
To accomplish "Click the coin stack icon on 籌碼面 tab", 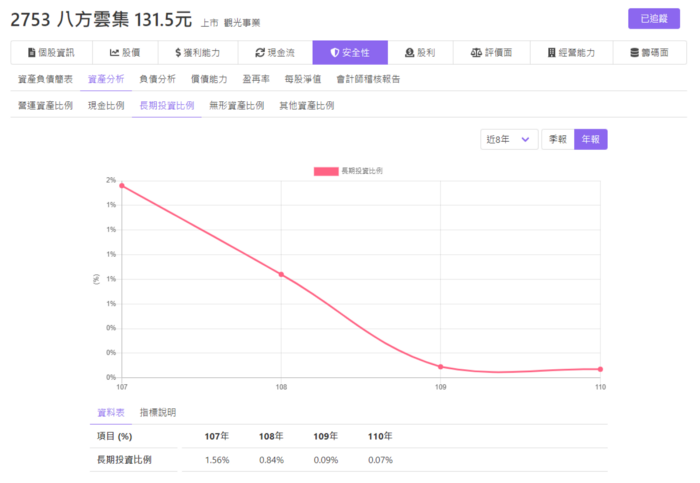I will [634, 53].
